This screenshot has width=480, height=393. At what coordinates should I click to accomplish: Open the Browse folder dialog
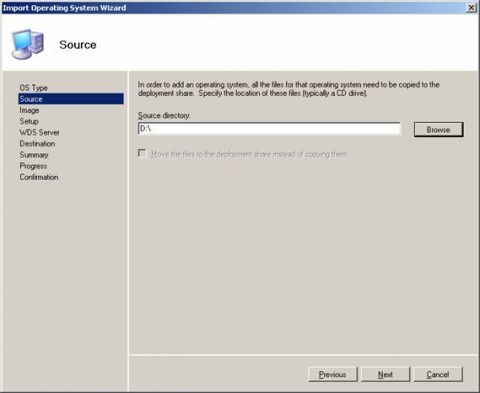click(438, 129)
